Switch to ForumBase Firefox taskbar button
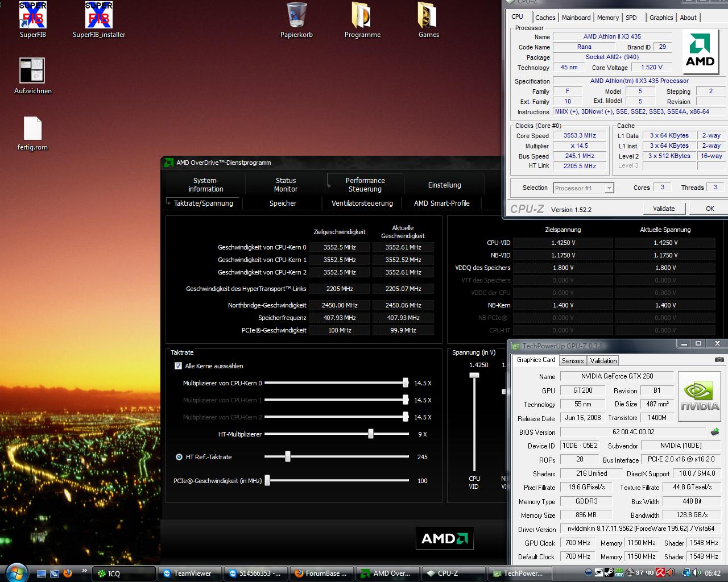This screenshot has height=582, width=728. (322, 573)
